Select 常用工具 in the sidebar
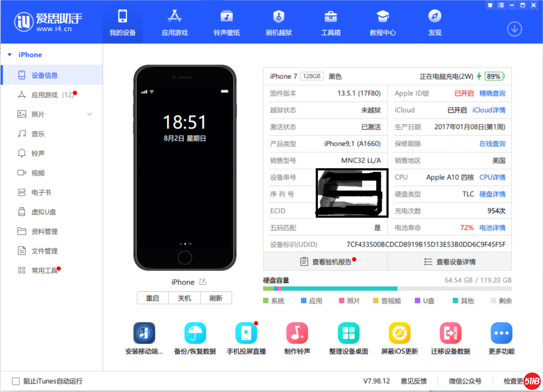Viewport: 543px width, 392px height. 52,270
